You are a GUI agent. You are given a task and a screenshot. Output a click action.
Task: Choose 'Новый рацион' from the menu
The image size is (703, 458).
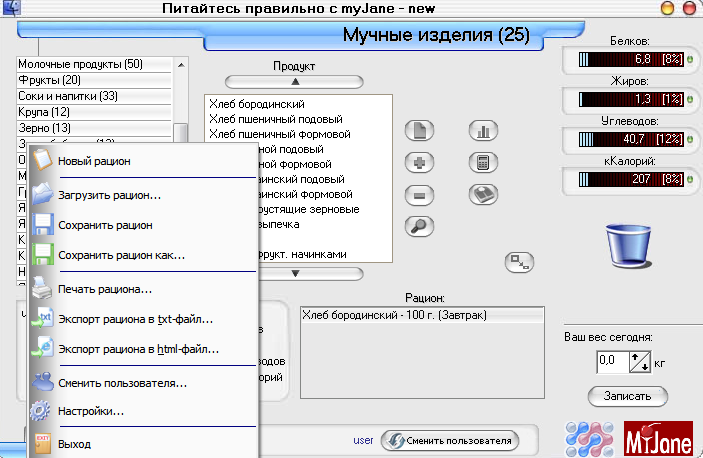click(94, 160)
